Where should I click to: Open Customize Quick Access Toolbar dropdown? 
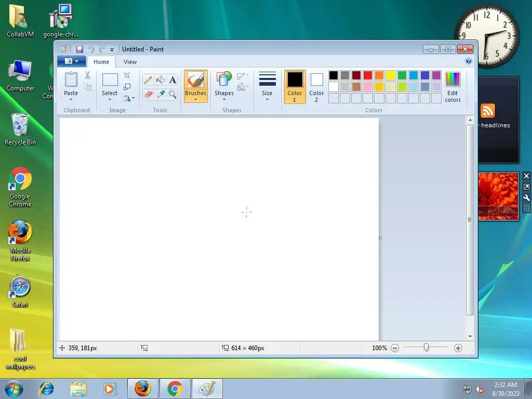[112, 49]
